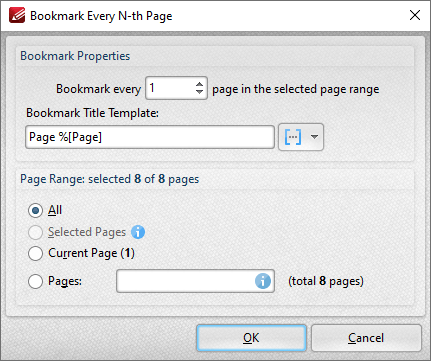
Task: Click the Cancel button
Action: [x=366, y=338]
